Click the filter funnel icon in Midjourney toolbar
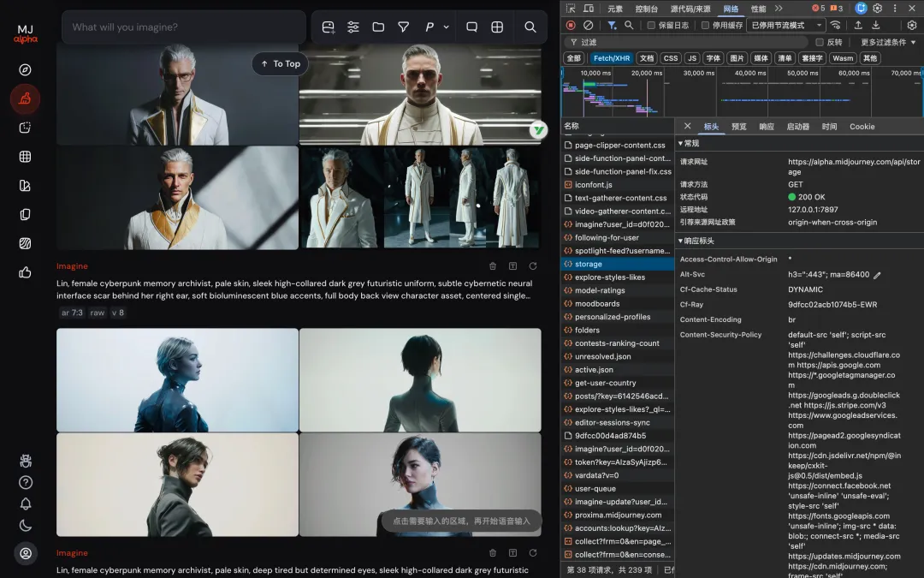Screen dimensions: 924x578 coord(403,27)
